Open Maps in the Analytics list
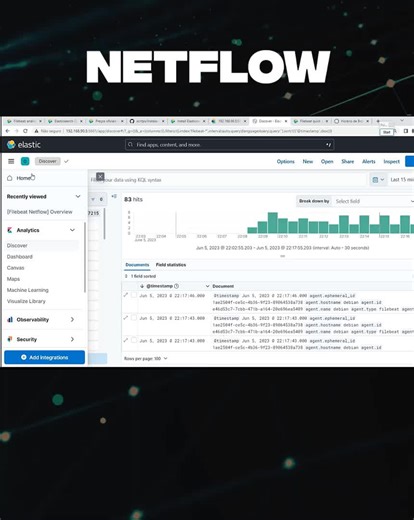 13,279
